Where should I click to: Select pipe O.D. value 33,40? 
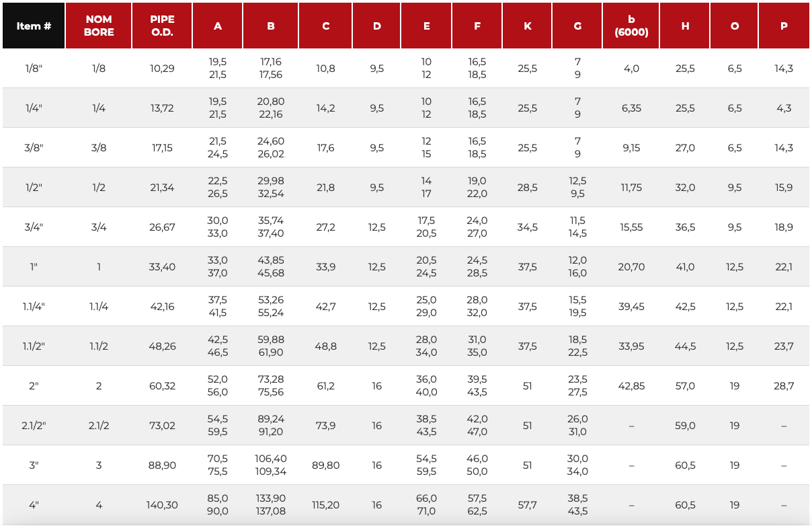162,267
